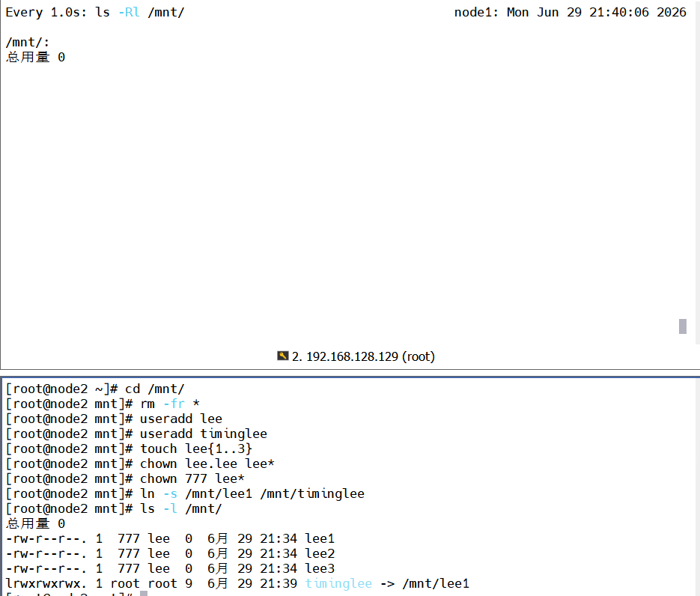Click '总用量 0' in the lower terminal
This screenshot has width=700, height=596.
click(35, 523)
